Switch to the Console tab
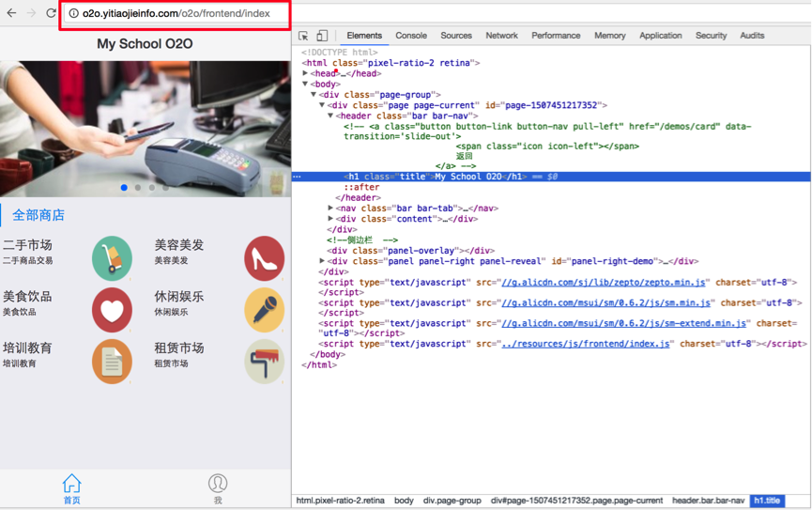812x510 pixels. 411,36
